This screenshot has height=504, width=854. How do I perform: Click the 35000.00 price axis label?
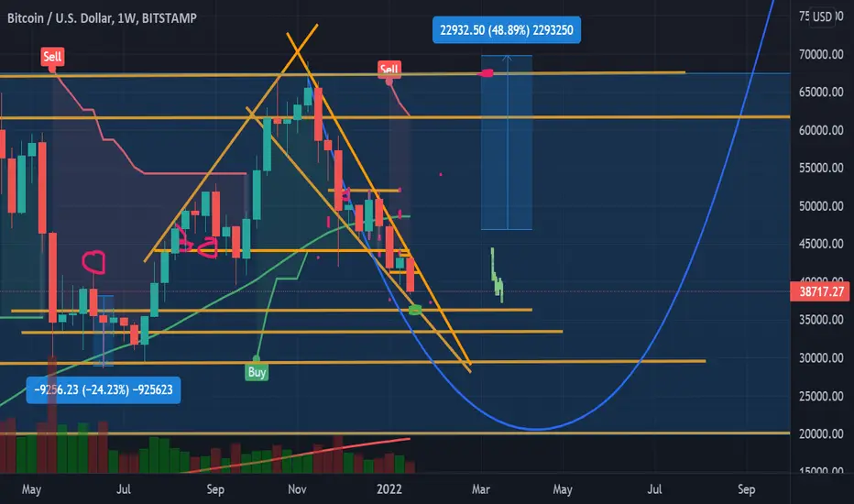click(x=821, y=320)
